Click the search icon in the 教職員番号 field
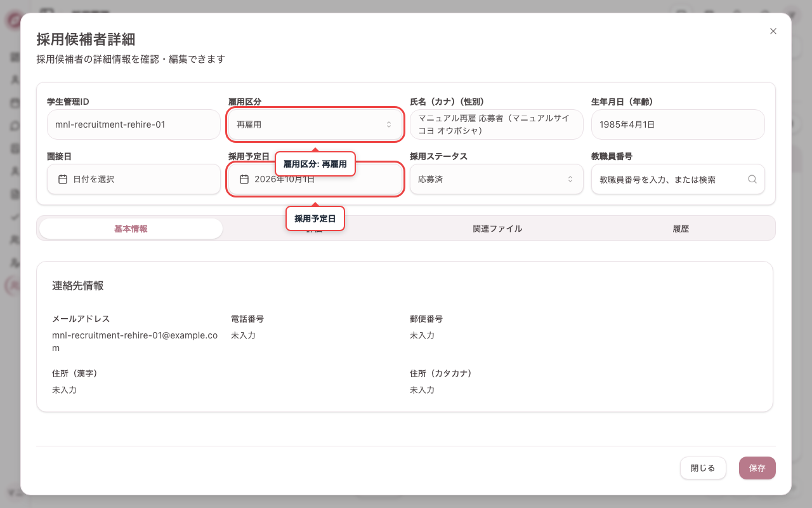Image resolution: width=812 pixels, height=508 pixels. (x=752, y=179)
